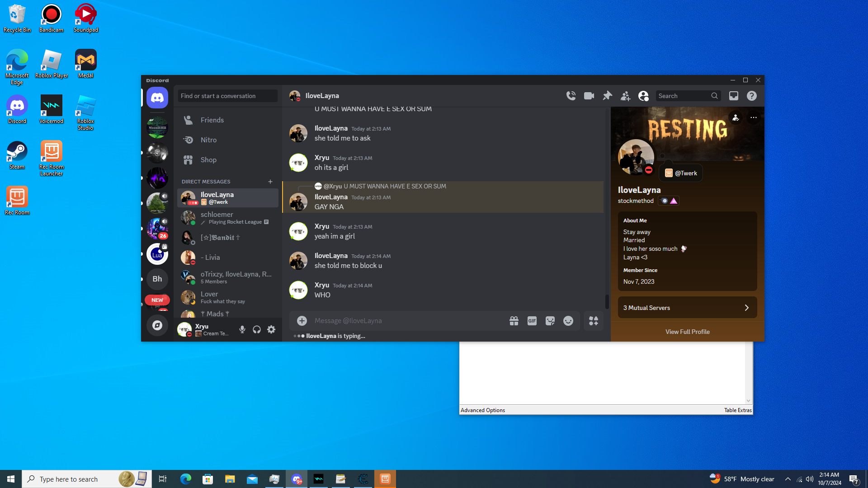Start a video call
Image resolution: width=868 pixels, height=488 pixels.
click(x=589, y=96)
